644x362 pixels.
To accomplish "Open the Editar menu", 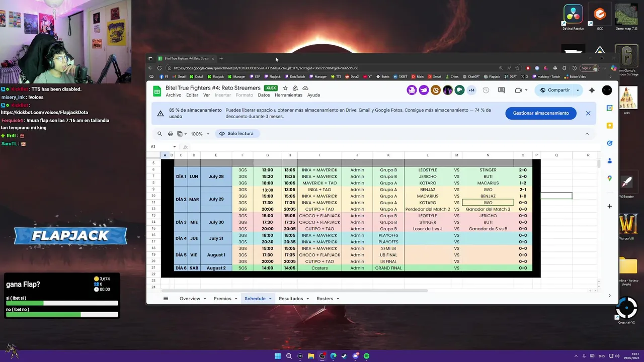I will click(192, 95).
